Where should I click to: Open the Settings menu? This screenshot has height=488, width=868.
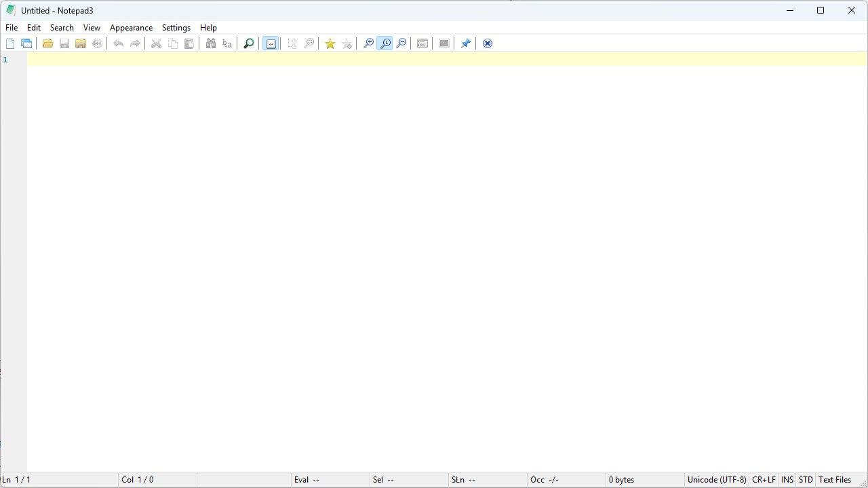tap(176, 28)
